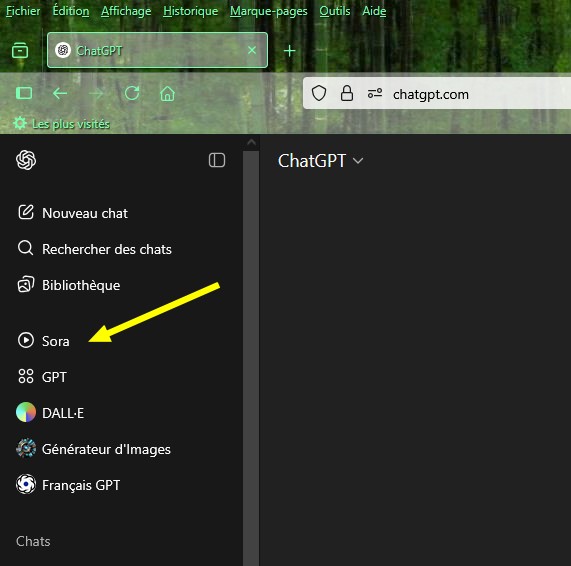Open a new browser tab
The width and height of the screenshot is (571, 566).
290,51
